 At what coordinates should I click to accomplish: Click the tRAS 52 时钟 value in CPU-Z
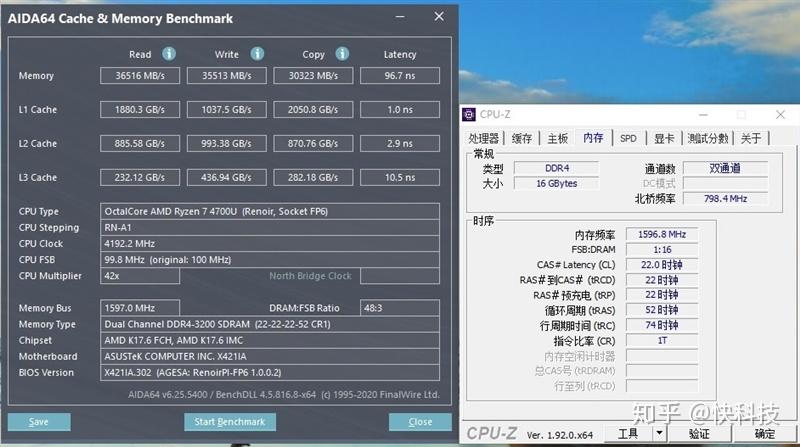click(662, 310)
